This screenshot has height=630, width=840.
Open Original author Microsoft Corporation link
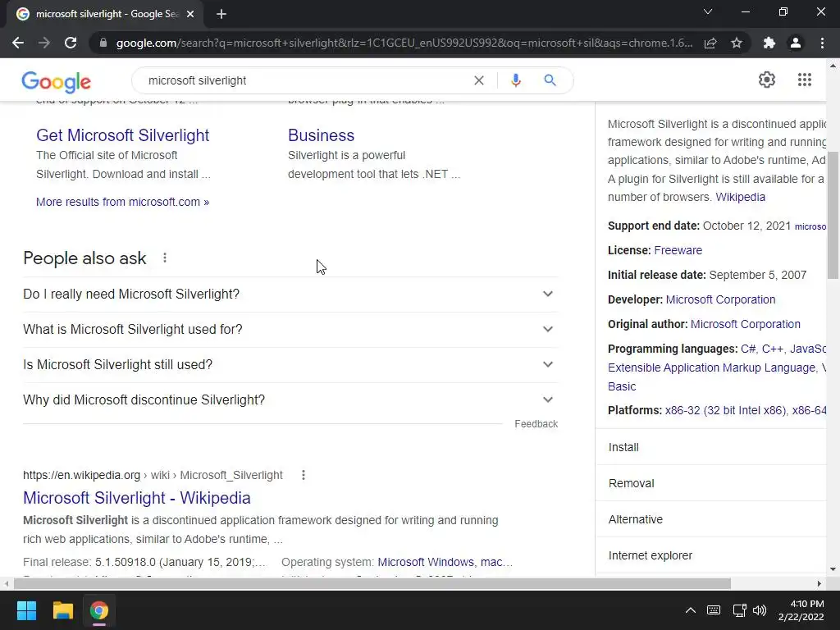(x=746, y=324)
